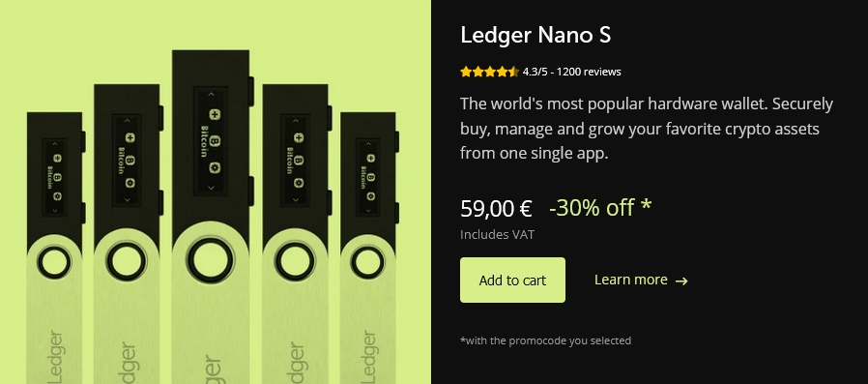The height and width of the screenshot is (384, 868).
Task: Click the first gold rating star
Action: tap(466, 72)
